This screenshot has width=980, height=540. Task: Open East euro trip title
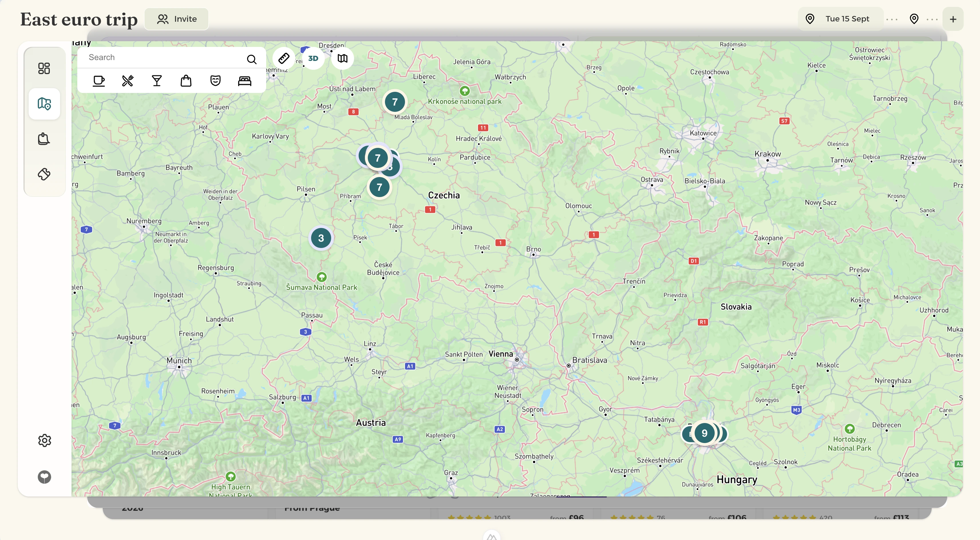79,19
